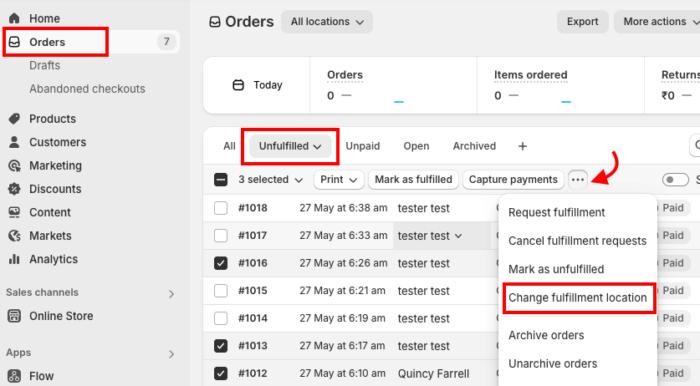Click the Analytics bar chart icon
This screenshot has height=386, width=700.
click(14, 259)
